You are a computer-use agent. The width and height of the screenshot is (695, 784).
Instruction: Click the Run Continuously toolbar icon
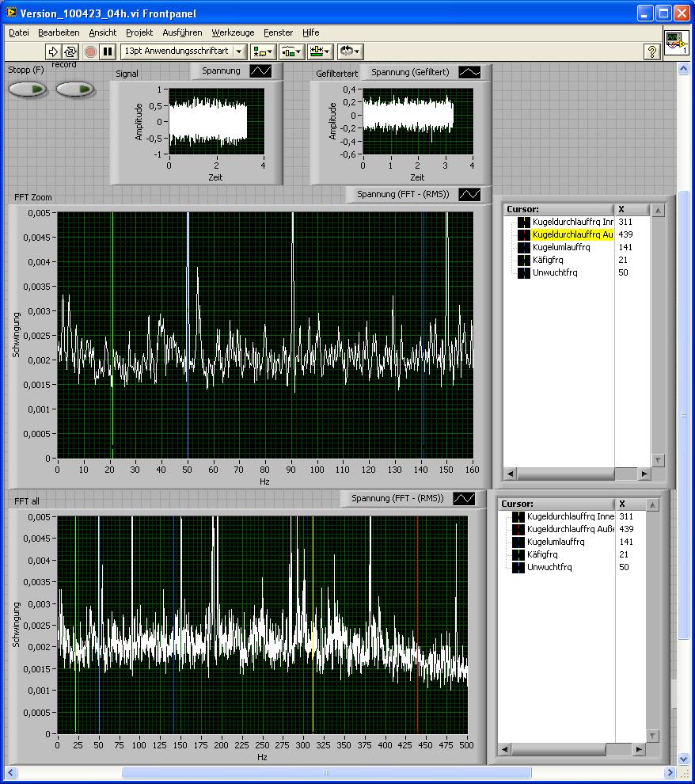[70, 51]
